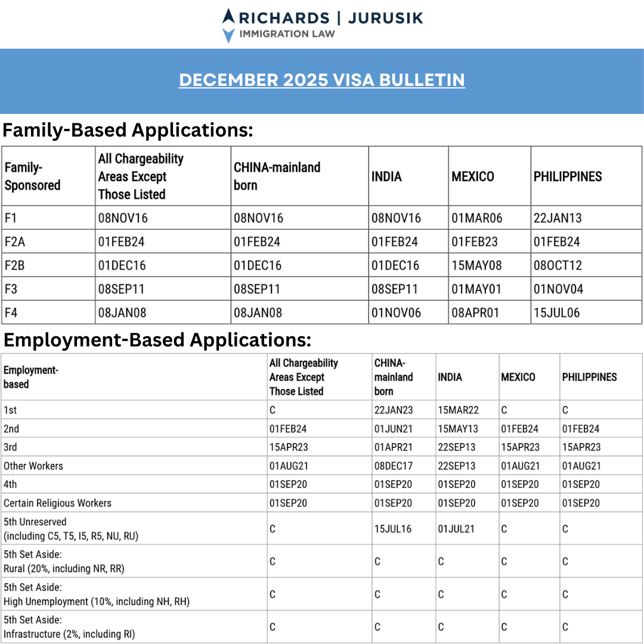
Task: Select the Employment-Based Applications heading
Action: pos(156,340)
